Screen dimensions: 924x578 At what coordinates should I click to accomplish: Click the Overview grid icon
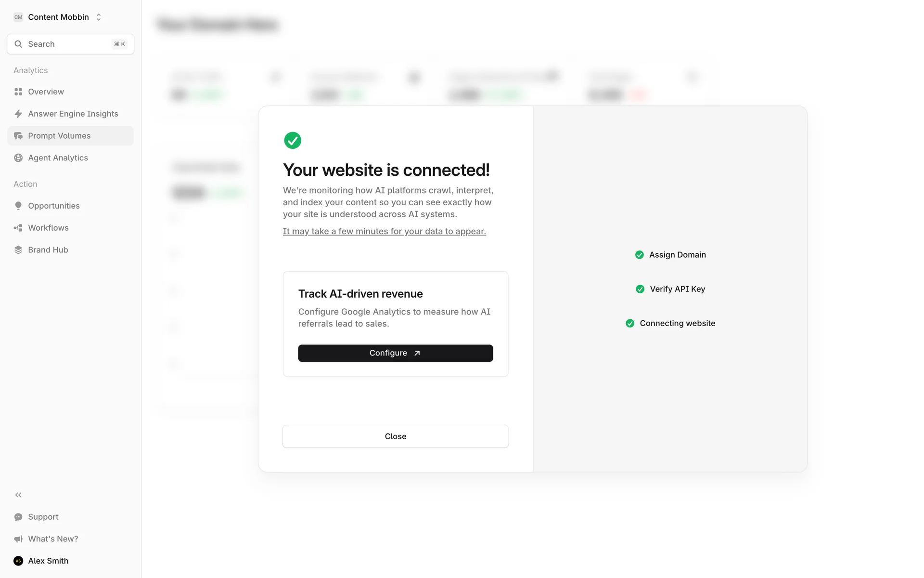[x=18, y=92]
